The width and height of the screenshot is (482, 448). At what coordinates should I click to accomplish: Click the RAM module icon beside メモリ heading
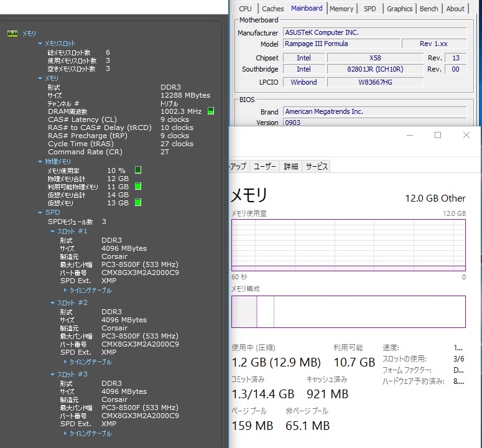click(12, 34)
